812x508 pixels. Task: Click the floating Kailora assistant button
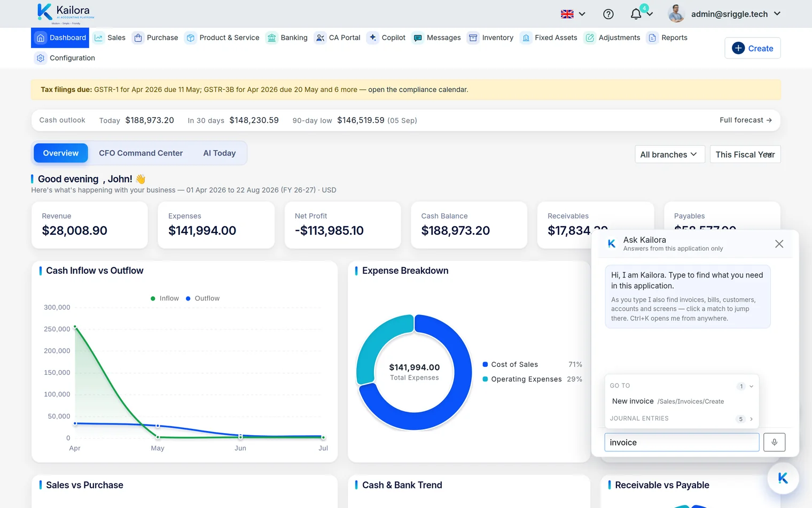(783, 478)
